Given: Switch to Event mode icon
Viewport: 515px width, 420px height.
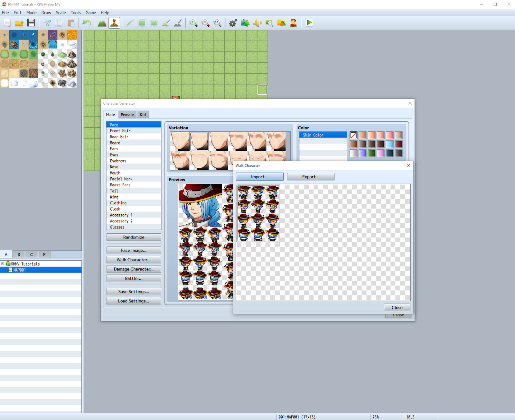Looking at the screenshot, I should coord(114,23).
